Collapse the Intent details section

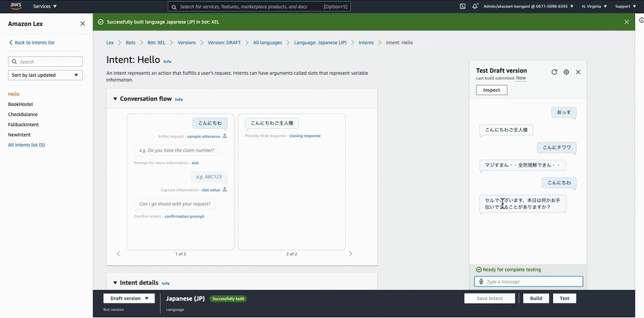(115, 283)
